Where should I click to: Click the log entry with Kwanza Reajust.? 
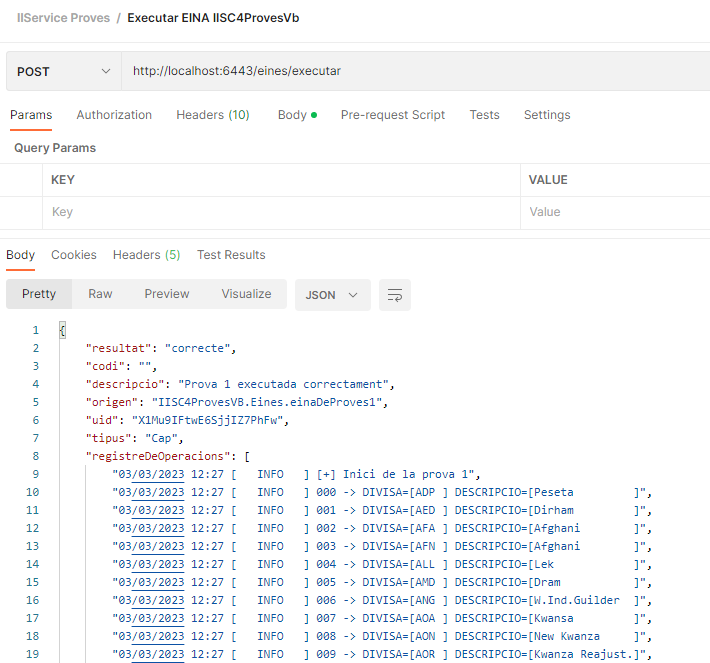[382, 654]
